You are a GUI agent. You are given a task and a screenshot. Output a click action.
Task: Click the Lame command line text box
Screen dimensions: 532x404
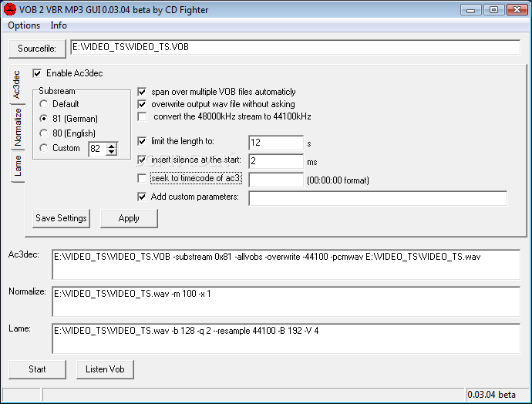[x=286, y=338]
